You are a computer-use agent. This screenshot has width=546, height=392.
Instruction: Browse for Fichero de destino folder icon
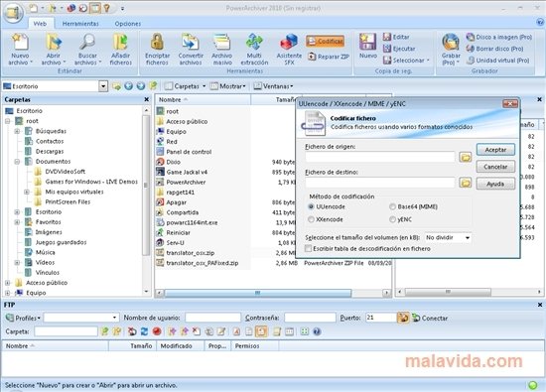click(466, 183)
